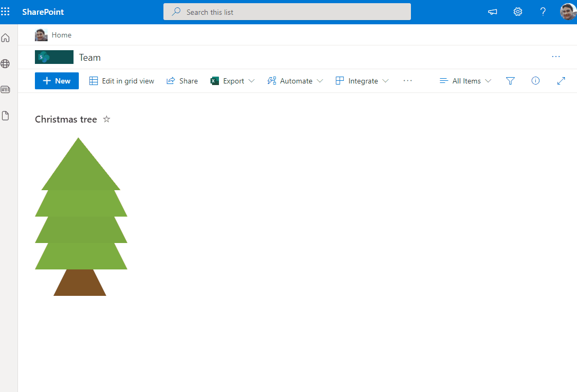Viewport: 577px width, 392px height.
Task: Expand the Automate chevron
Action: click(320, 81)
